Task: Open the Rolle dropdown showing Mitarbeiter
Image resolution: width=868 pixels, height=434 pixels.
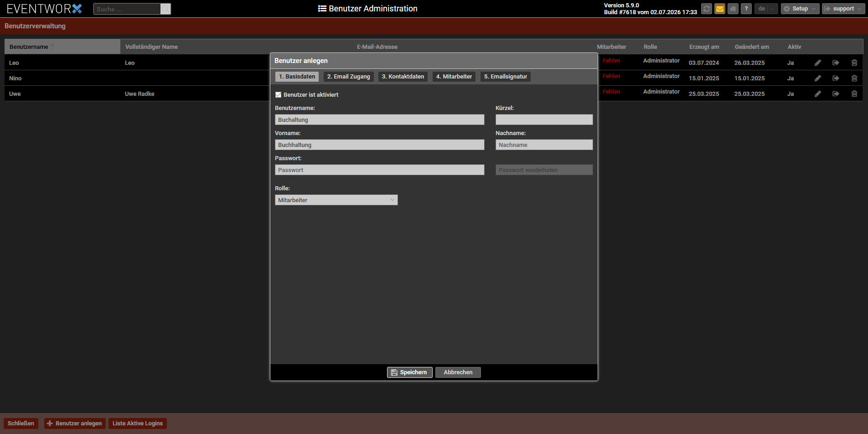Action: (x=336, y=200)
